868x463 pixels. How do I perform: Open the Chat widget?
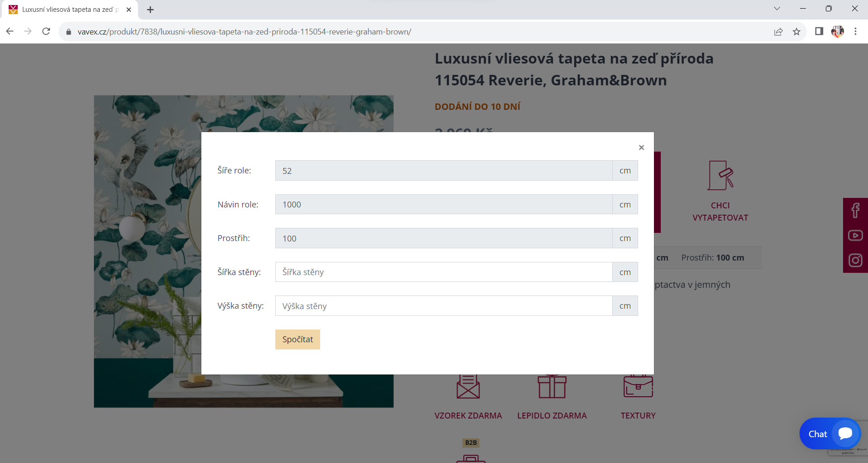click(x=829, y=433)
